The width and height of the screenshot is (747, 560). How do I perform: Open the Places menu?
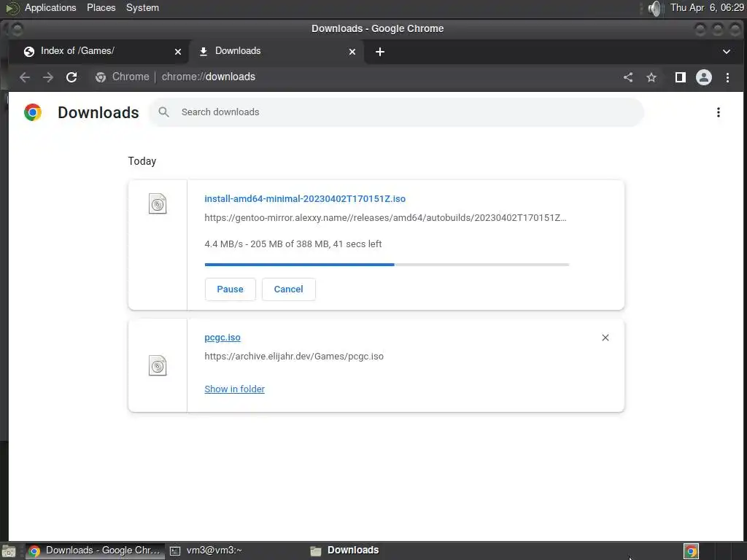(x=101, y=7)
